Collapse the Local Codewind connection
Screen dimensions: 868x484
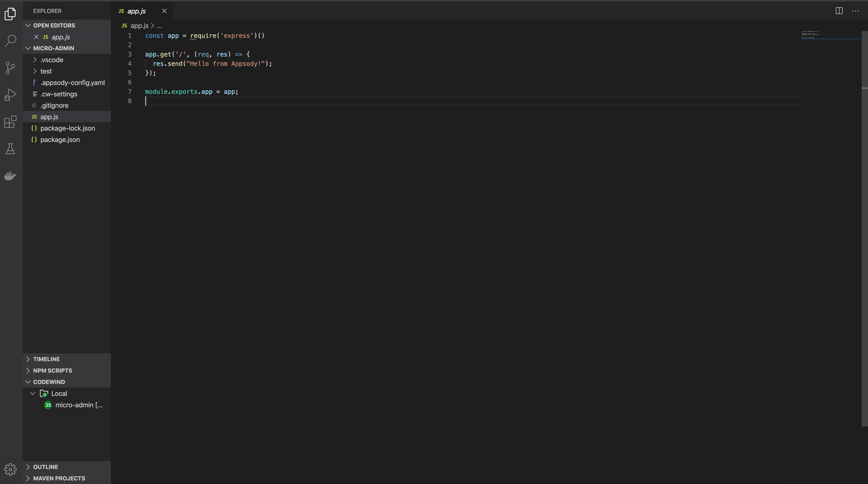click(x=33, y=393)
